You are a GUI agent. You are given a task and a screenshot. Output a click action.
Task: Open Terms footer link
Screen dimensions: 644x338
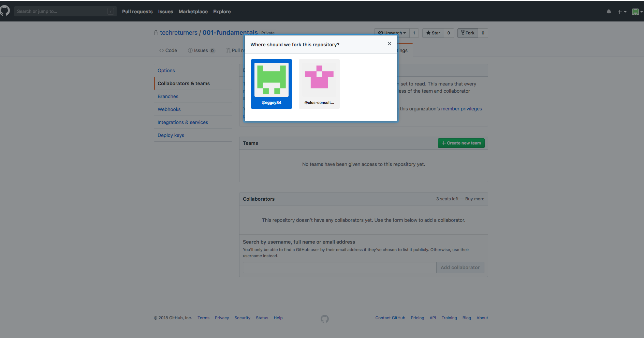(x=203, y=318)
